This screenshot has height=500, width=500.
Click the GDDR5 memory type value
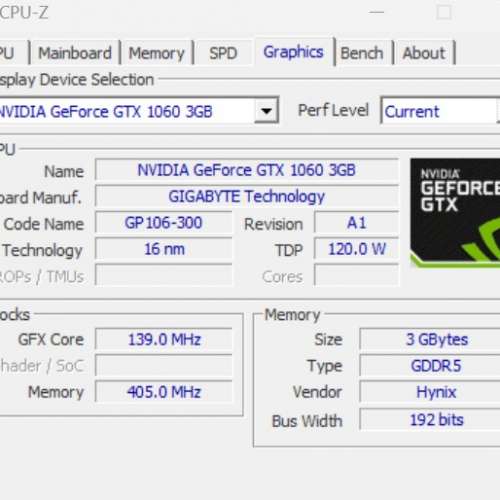(x=430, y=366)
